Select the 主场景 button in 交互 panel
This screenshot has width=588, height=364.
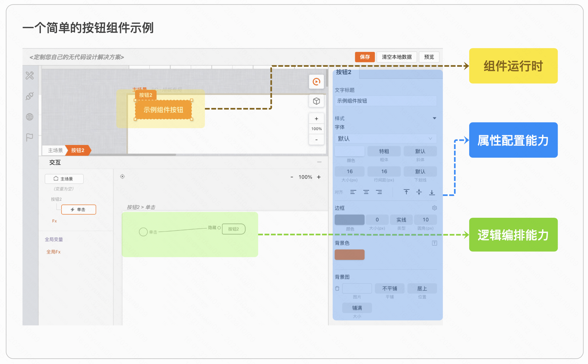pyautogui.click(x=64, y=179)
